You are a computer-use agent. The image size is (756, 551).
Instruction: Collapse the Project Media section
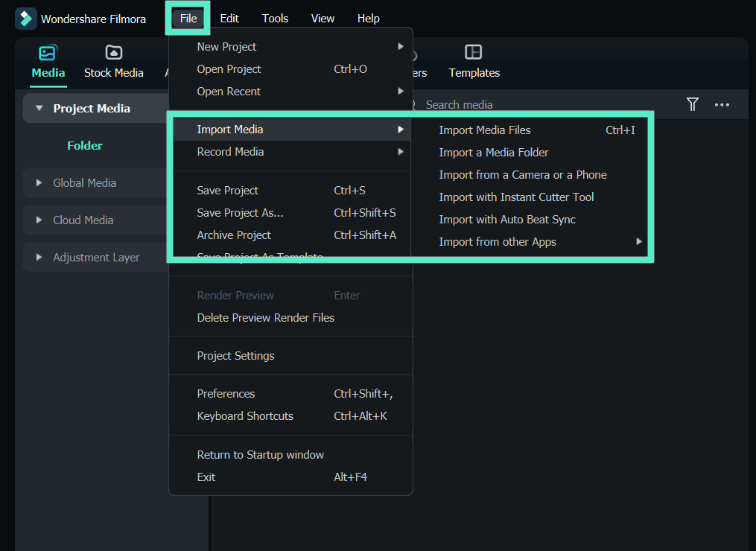(39, 107)
